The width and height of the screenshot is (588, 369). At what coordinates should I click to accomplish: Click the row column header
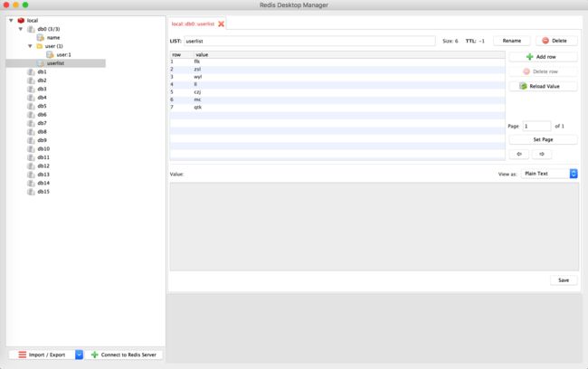point(182,55)
